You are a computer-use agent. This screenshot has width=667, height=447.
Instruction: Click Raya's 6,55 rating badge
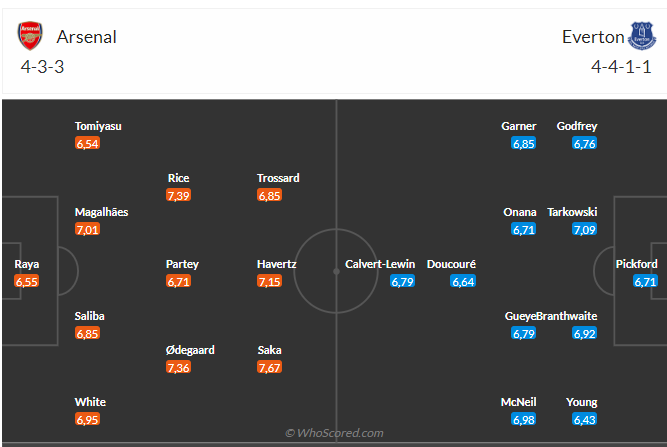pos(27,282)
